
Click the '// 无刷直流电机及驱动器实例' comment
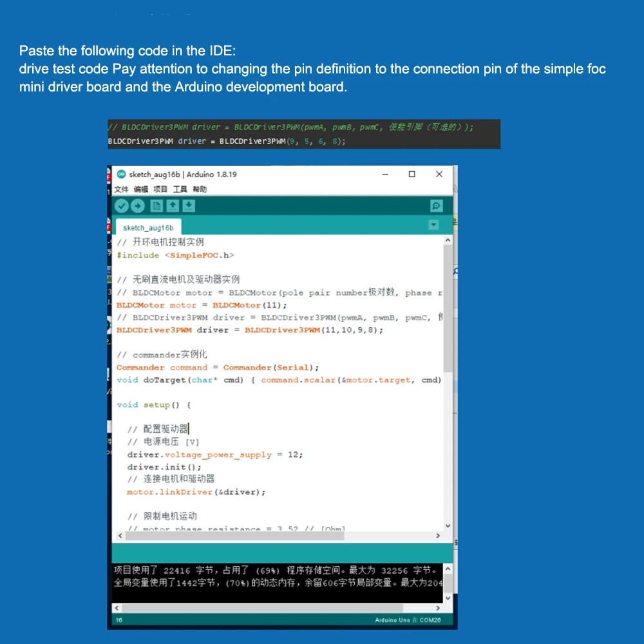coord(178,279)
